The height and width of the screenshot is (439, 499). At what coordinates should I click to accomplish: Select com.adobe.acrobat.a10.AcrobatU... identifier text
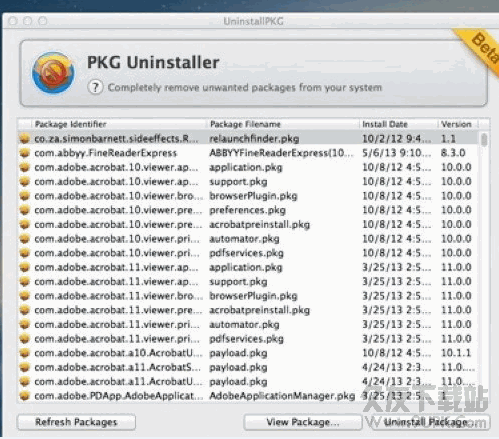pos(118,353)
